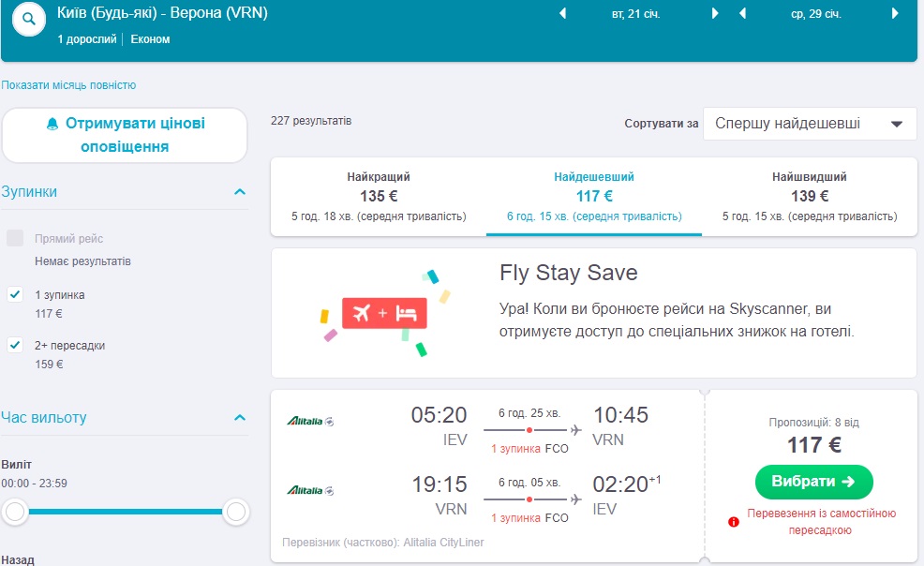This screenshot has width=924, height=566.
Task: Click the search magnifier icon
Action: click(29, 20)
